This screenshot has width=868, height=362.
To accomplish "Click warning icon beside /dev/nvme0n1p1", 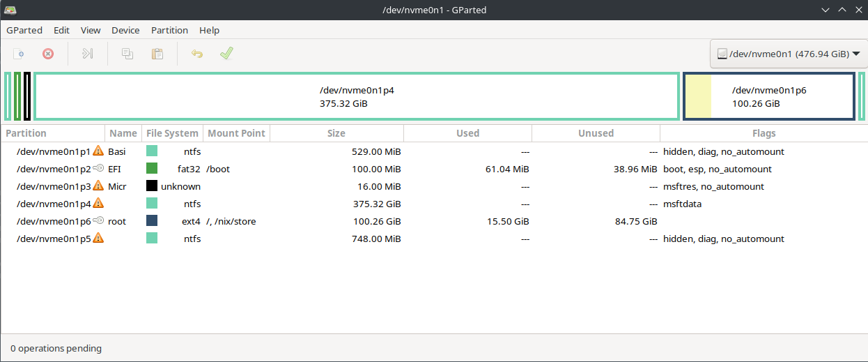I will pos(98,151).
